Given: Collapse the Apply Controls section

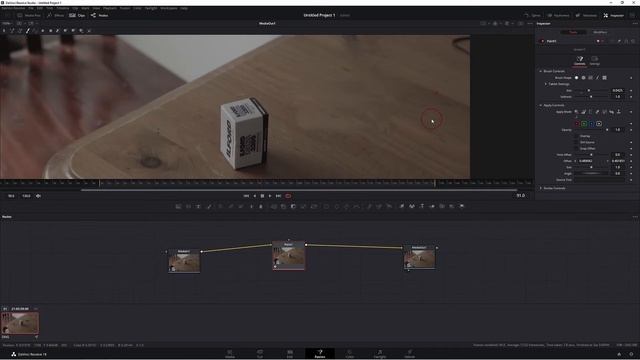Looking at the screenshot, I should click(541, 105).
